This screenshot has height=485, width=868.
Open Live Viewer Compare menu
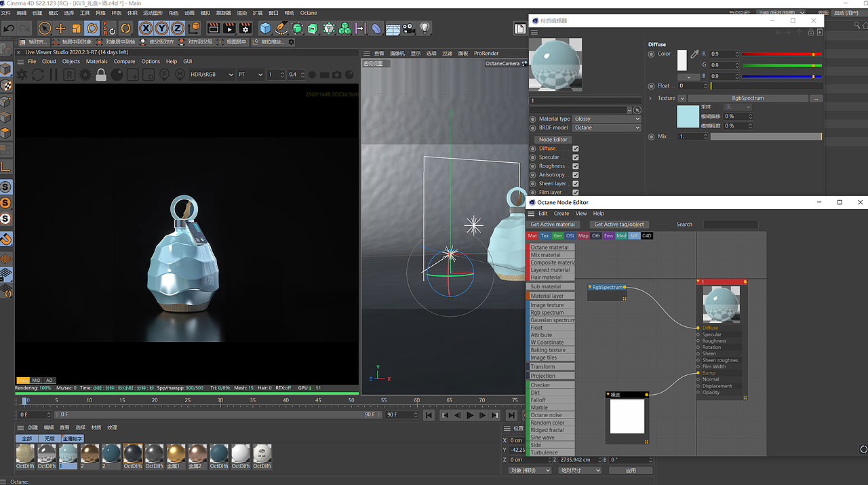[x=124, y=61]
